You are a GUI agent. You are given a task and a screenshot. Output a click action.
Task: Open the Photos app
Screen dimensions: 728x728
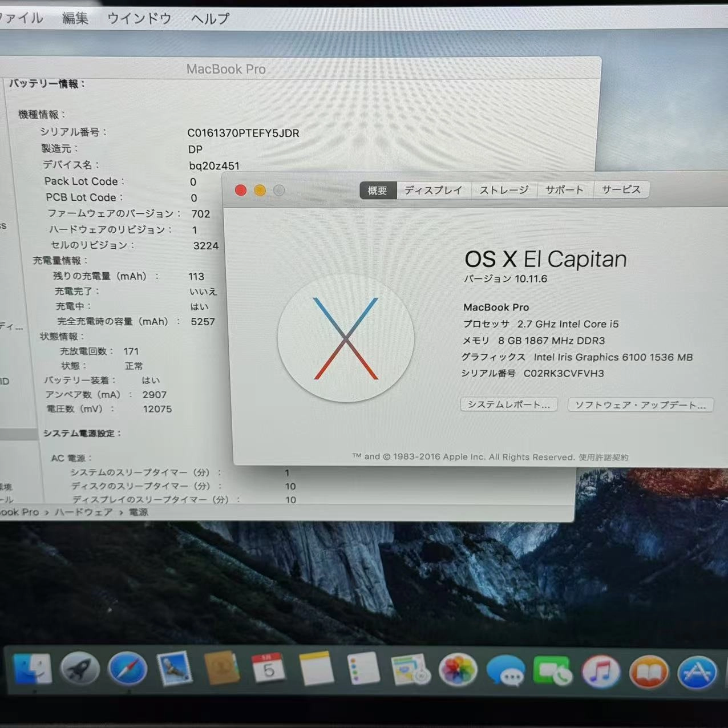pyautogui.click(x=458, y=671)
